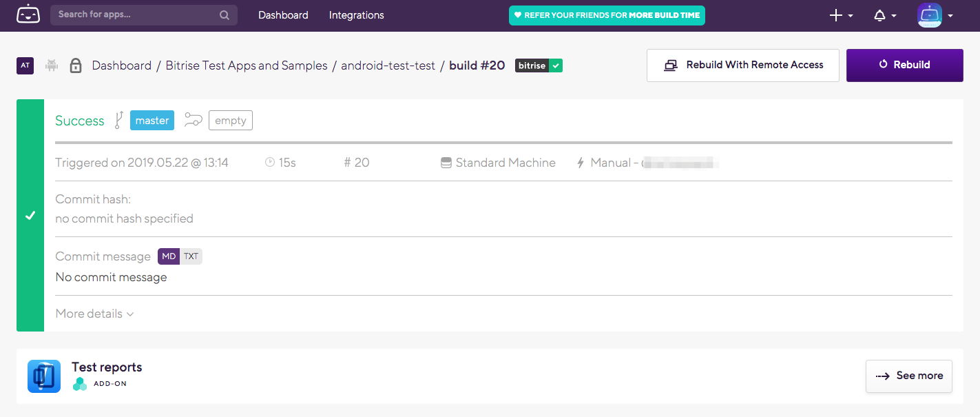980x417 pixels.
Task: Click the Bitrise robot logo
Action: pyautogui.click(x=28, y=14)
